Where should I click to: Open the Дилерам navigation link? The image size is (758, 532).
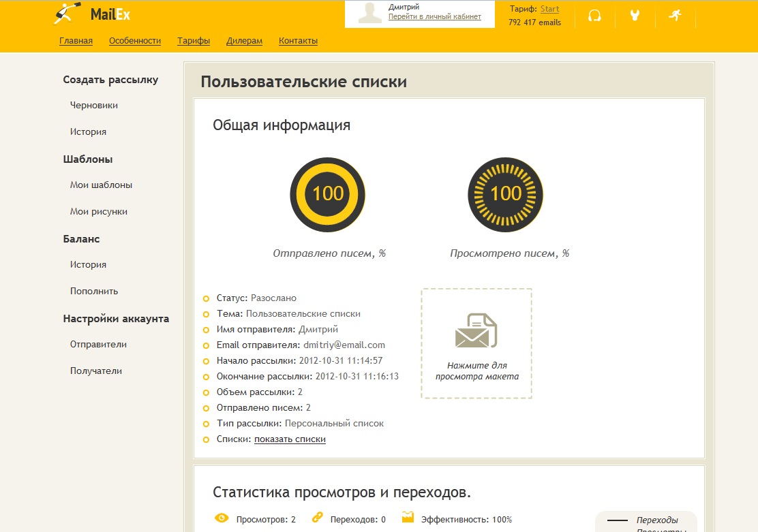244,41
